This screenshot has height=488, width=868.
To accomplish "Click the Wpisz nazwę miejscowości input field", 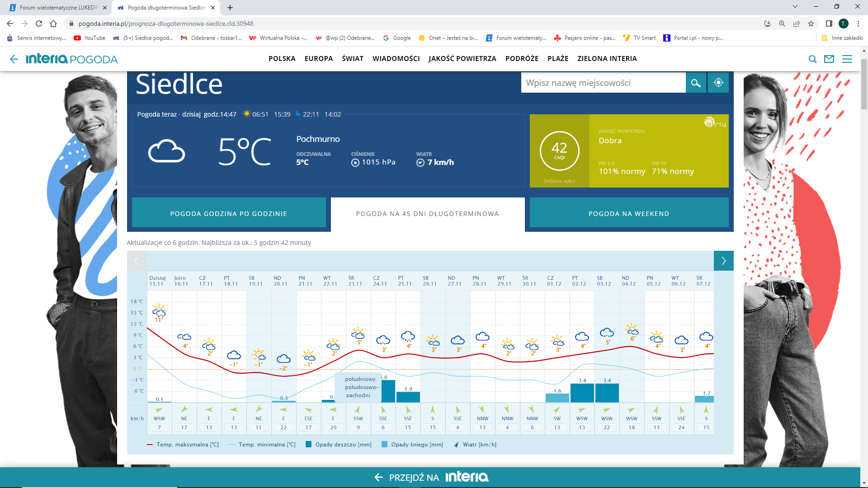I will (603, 83).
